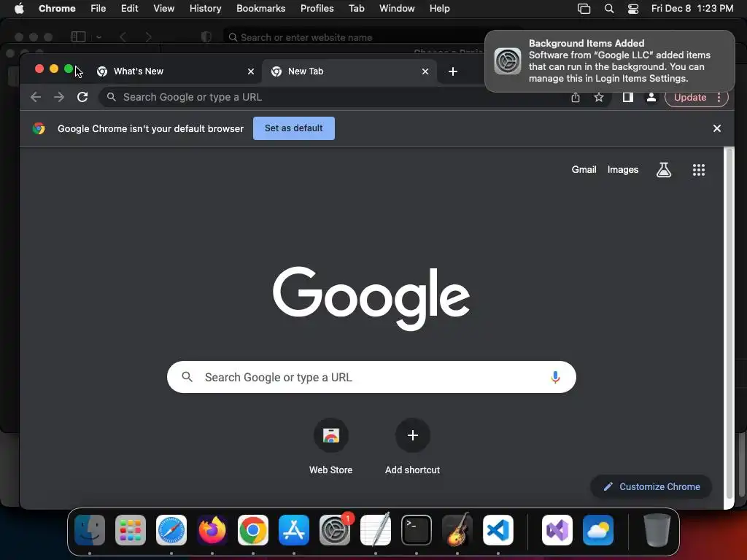The image size is (747, 560).
Task: Open Trash from the Dock
Action: pos(657,530)
